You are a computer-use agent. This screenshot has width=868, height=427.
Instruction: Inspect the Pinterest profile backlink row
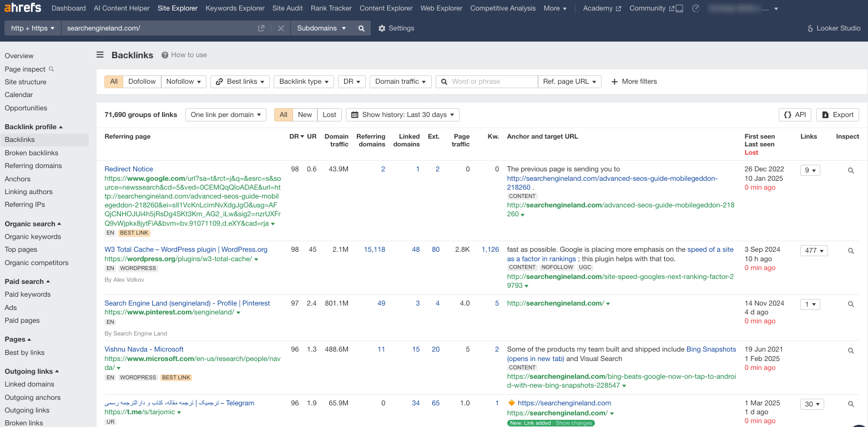(851, 304)
